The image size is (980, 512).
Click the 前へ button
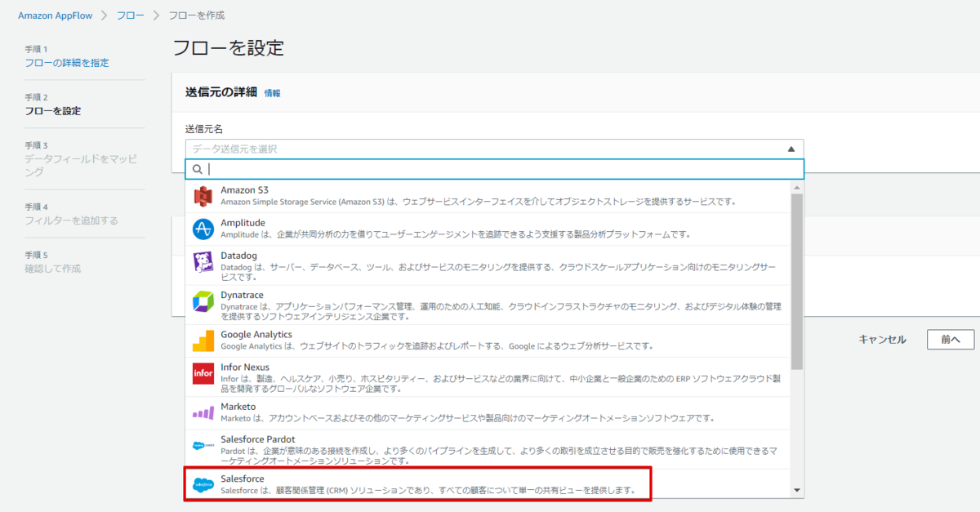(951, 340)
